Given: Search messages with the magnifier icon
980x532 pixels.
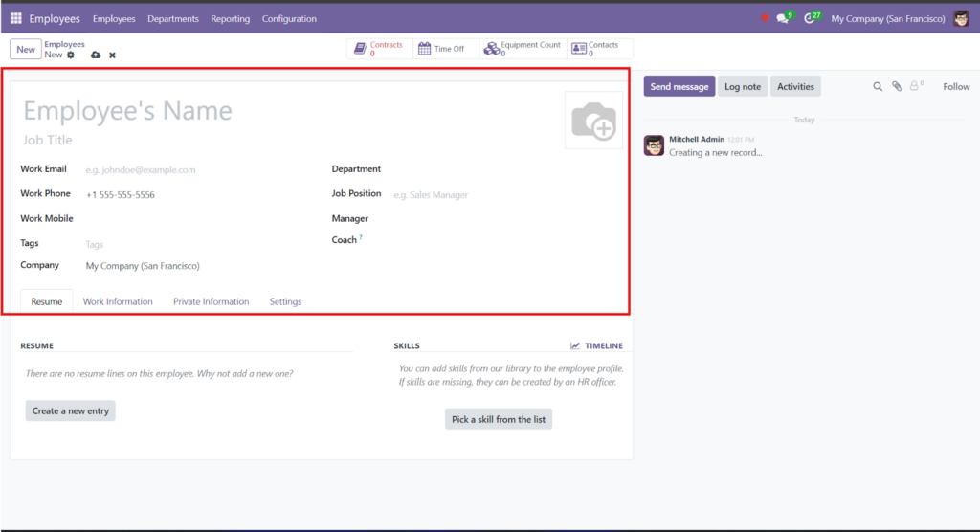Looking at the screenshot, I should click(x=878, y=86).
